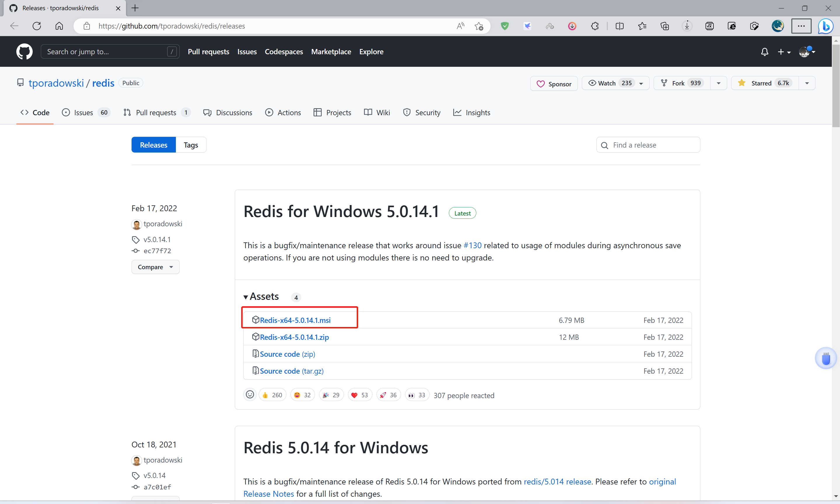The width and height of the screenshot is (840, 504).
Task: Toggle the thumbs up reaction 260
Action: [272, 395]
